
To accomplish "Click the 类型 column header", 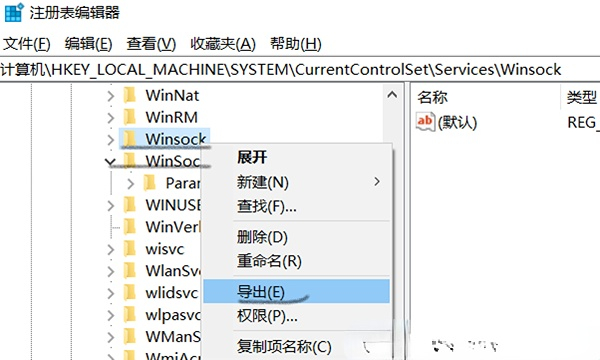I will (581, 97).
